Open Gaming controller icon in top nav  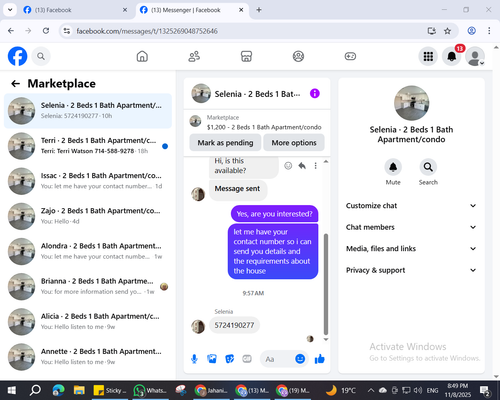tap(350, 56)
